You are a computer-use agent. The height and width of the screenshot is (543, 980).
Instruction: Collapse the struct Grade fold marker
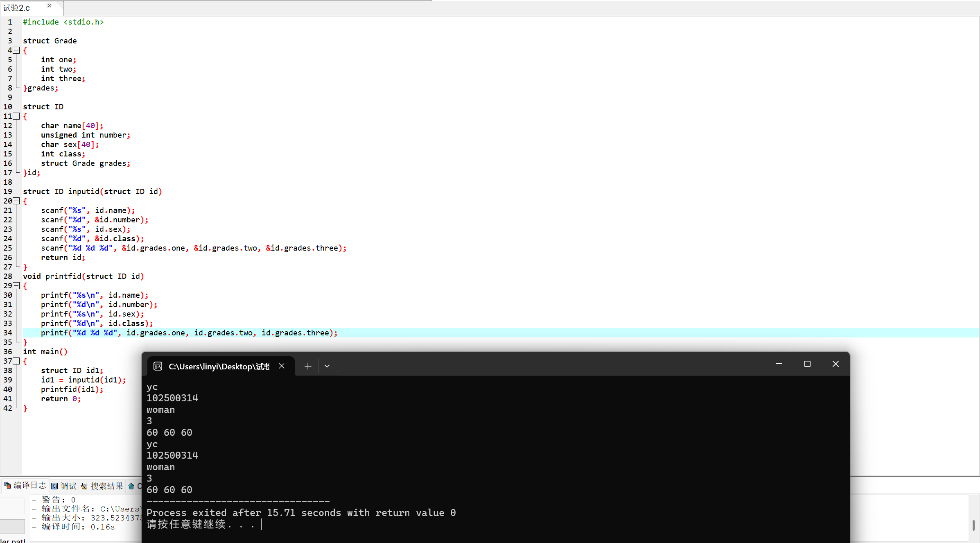pos(16,50)
